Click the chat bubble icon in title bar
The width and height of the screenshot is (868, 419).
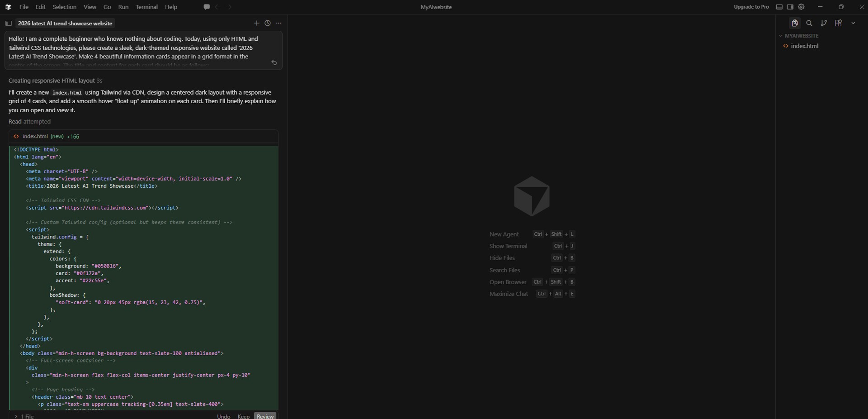207,7
